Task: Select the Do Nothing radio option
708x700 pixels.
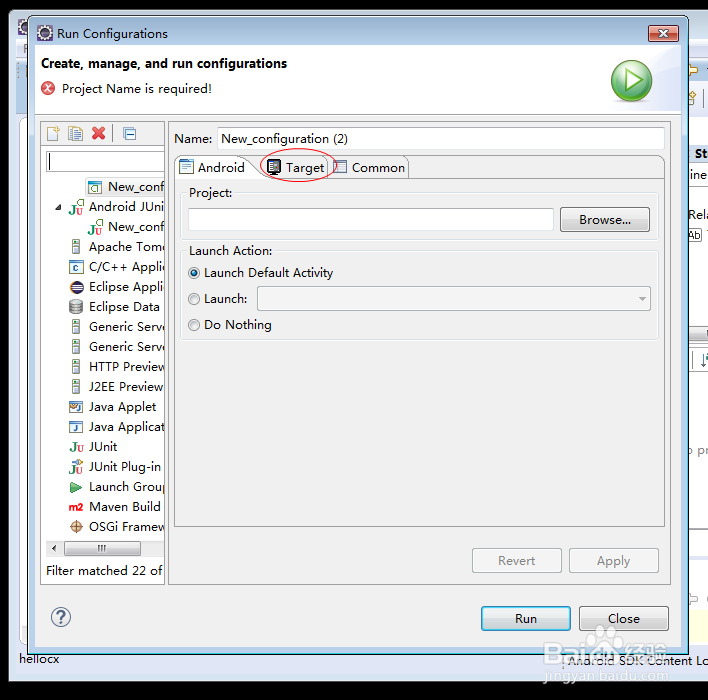Action: click(x=230, y=325)
